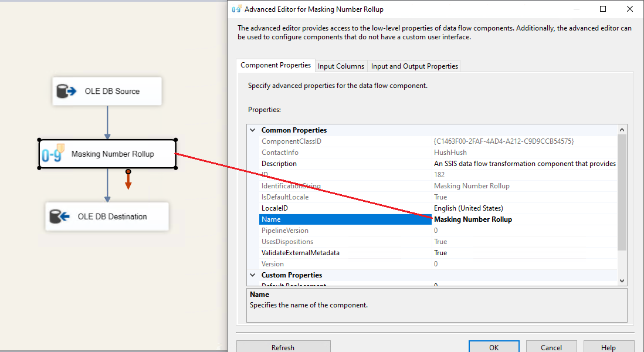644x352 pixels.
Task: Maximize the Advanced Editor window
Action: point(603,9)
